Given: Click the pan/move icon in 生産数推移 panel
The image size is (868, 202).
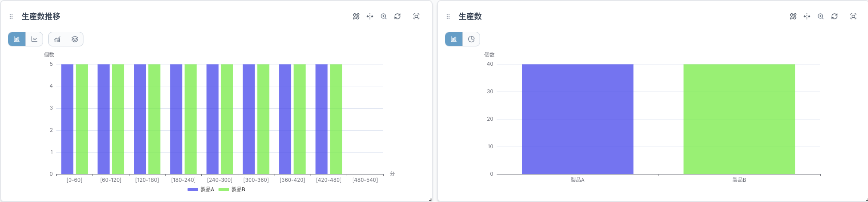Looking at the screenshot, I should [370, 16].
